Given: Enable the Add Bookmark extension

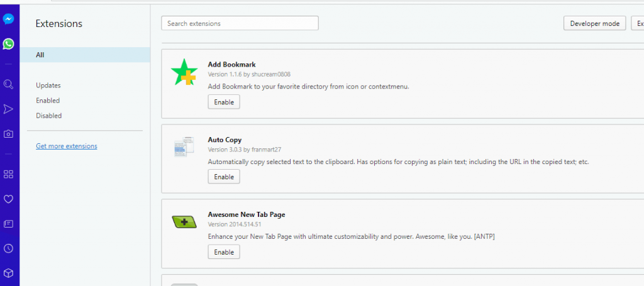Looking at the screenshot, I should (x=224, y=102).
